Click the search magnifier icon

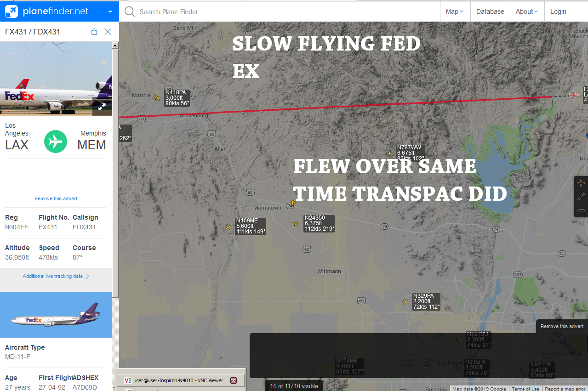(130, 11)
